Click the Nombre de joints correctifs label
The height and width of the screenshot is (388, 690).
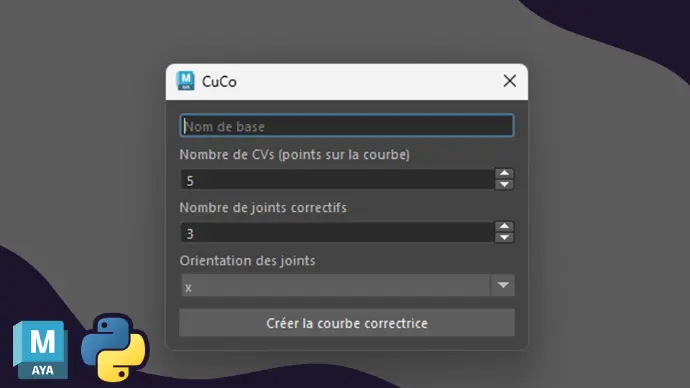pos(263,208)
